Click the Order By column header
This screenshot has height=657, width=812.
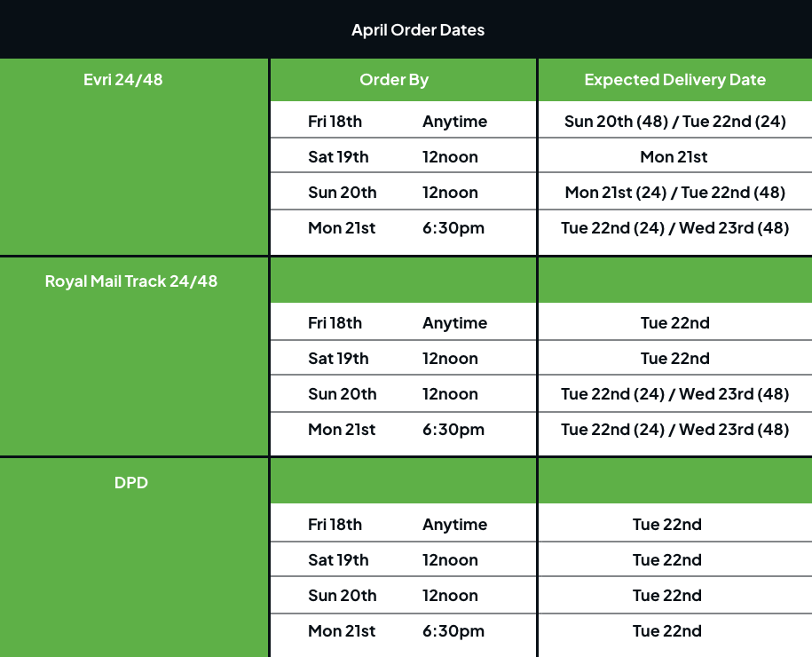tap(394, 80)
